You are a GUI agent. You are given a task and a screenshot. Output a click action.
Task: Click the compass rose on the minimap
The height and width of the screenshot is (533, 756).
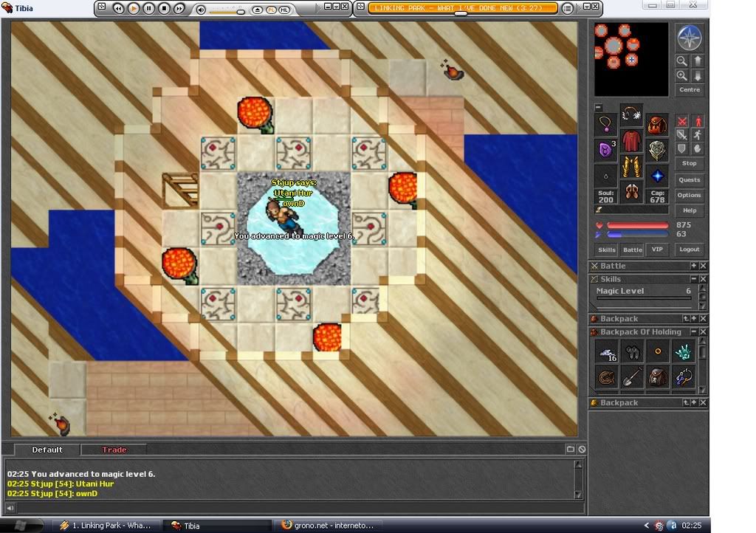click(689, 38)
